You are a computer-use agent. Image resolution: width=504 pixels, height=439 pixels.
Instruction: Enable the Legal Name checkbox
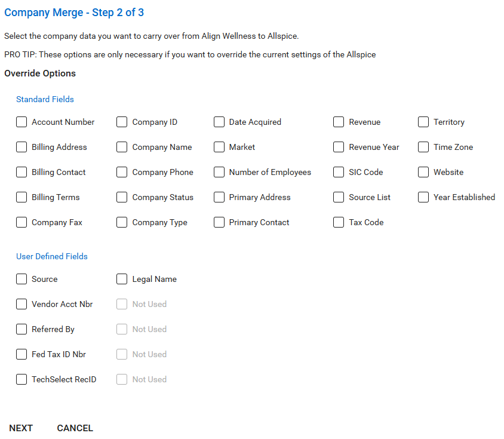(x=122, y=279)
